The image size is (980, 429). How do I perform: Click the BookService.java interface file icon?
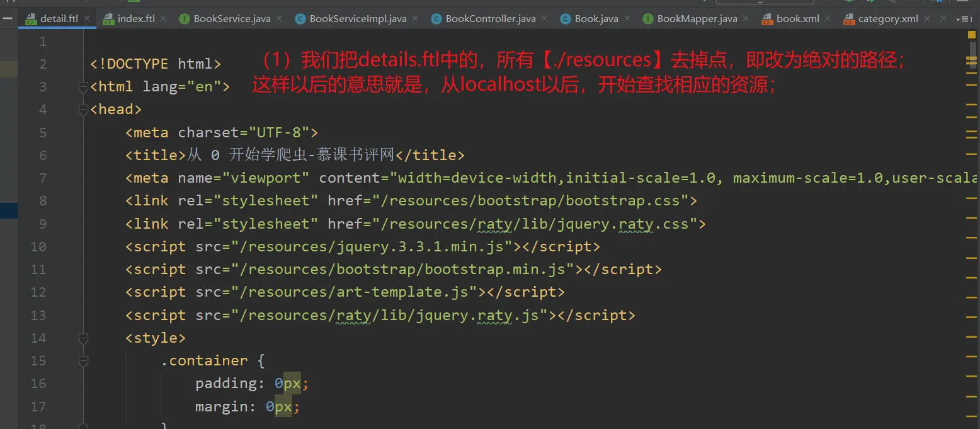(185, 19)
